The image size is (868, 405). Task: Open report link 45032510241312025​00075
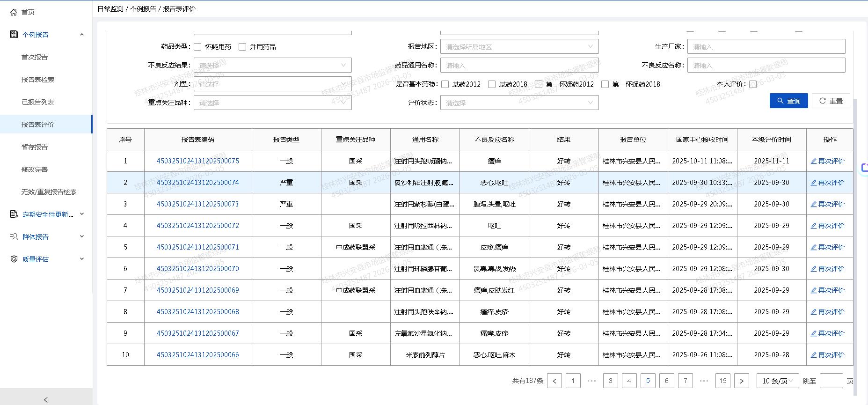(197, 161)
